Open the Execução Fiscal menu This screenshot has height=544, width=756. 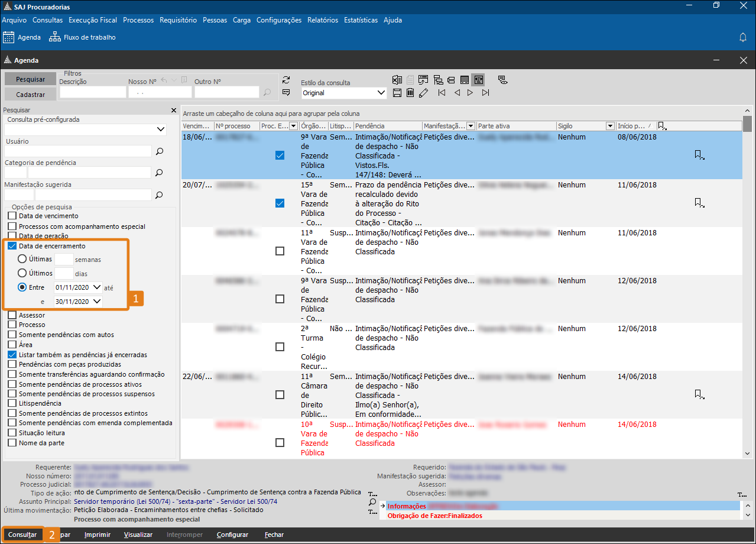coord(93,20)
